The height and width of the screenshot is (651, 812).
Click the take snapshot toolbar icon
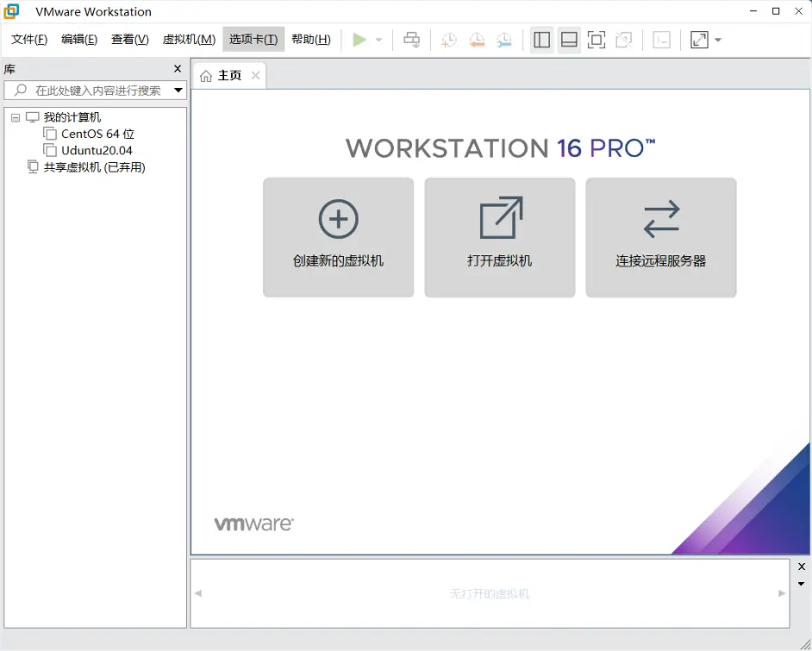pos(448,40)
